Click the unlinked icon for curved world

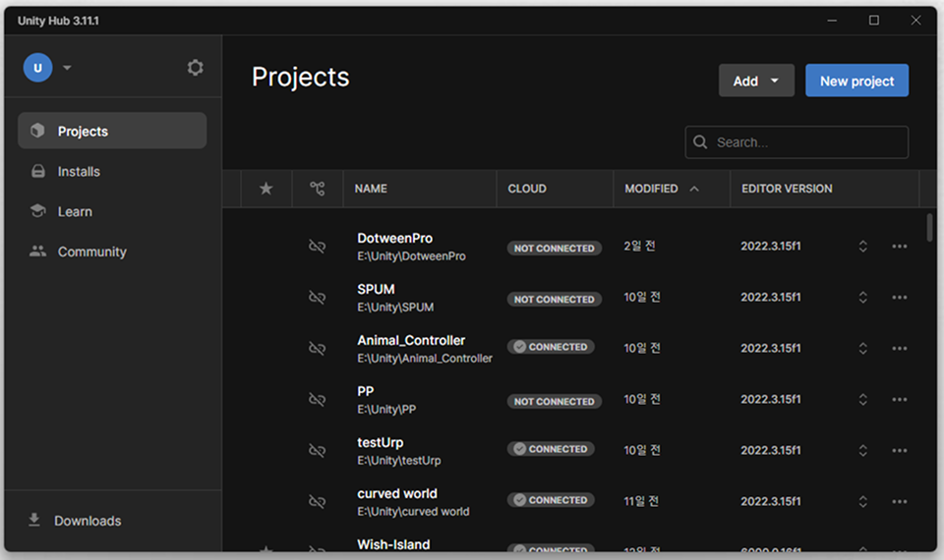[318, 502]
